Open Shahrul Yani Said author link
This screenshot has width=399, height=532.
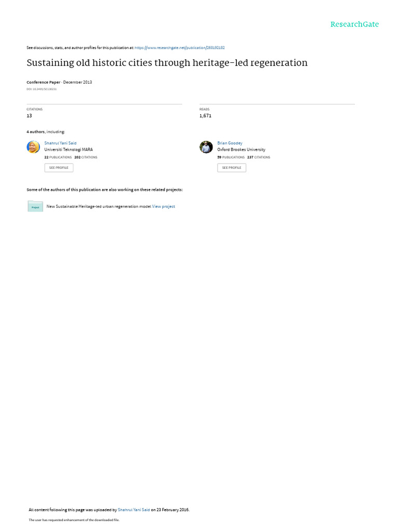coord(60,143)
